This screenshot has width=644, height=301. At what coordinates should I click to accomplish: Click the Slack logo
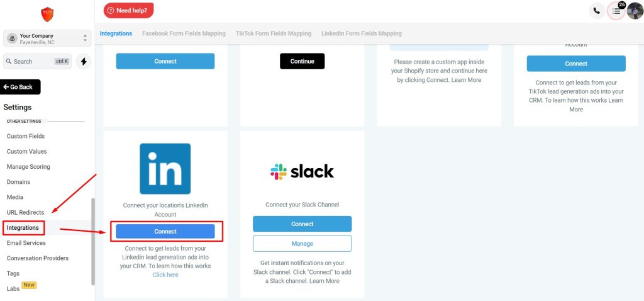[303, 171]
